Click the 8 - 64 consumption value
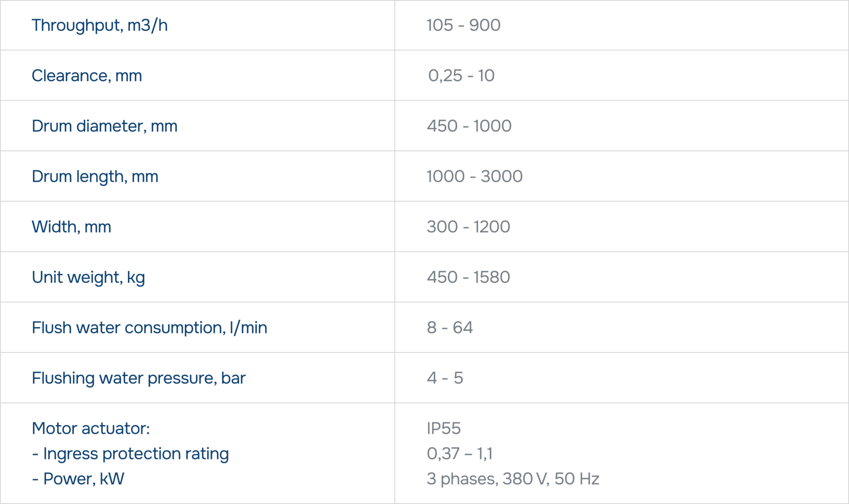Viewport: 849px width, 504px height. (x=450, y=328)
